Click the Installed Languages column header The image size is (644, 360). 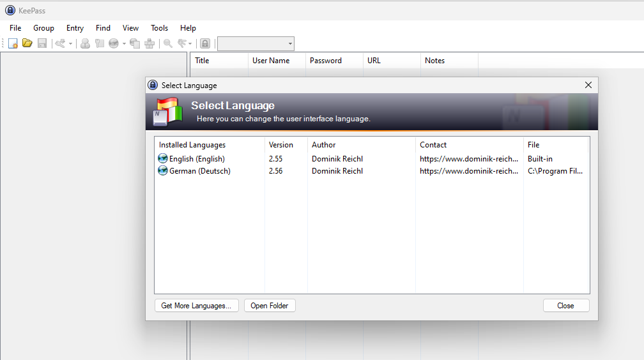click(210, 144)
